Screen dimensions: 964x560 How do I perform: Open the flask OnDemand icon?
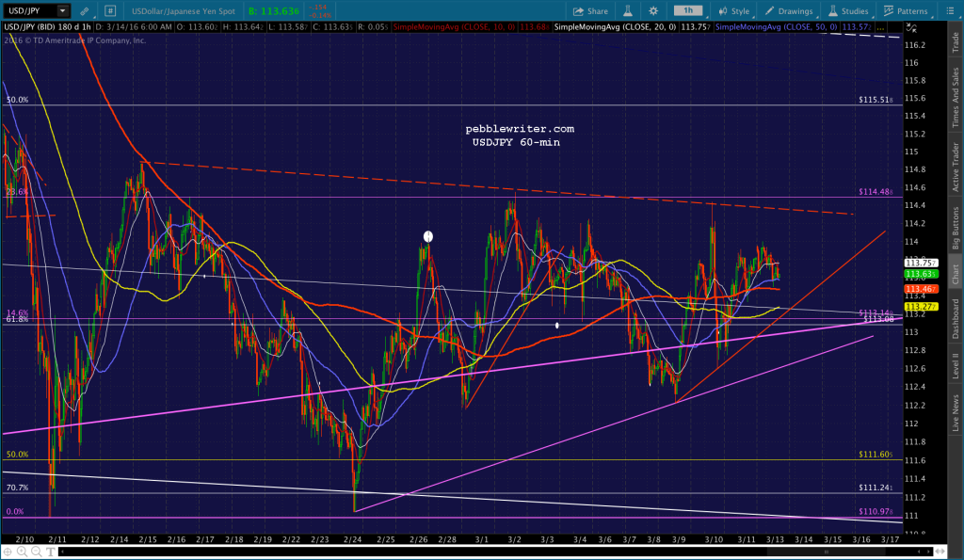coord(628,11)
